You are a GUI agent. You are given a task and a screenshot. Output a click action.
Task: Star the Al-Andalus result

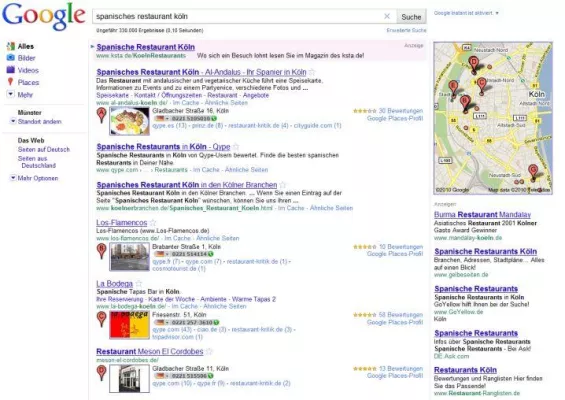[x=312, y=72]
